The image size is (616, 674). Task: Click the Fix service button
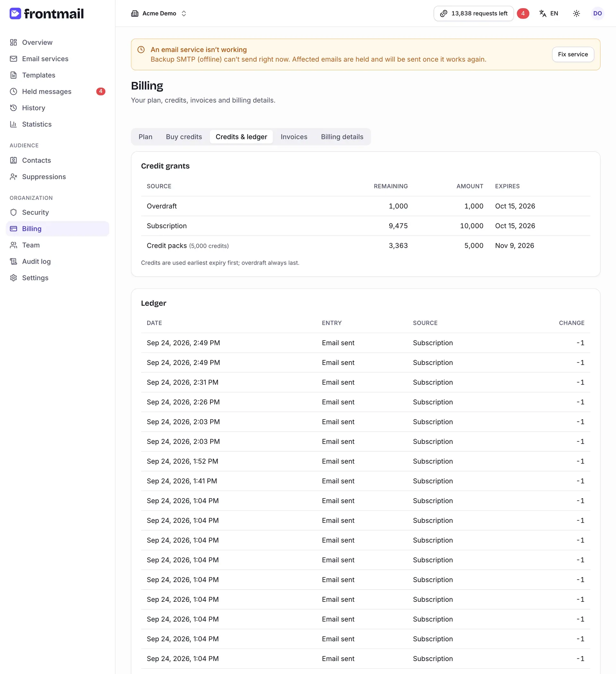(573, 55)
